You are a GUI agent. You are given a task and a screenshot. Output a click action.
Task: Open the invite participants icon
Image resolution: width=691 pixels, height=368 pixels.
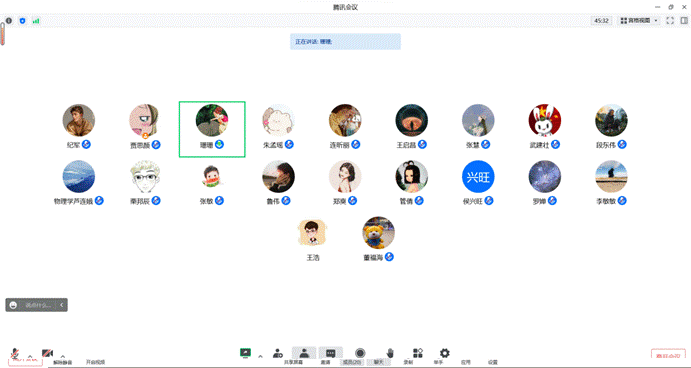(278, 353)
